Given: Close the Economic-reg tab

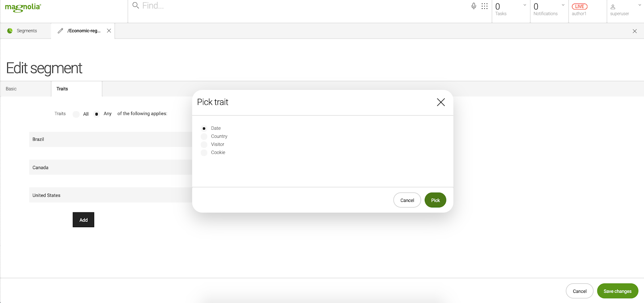Looking at the screenshot, I should click(109, 31).
